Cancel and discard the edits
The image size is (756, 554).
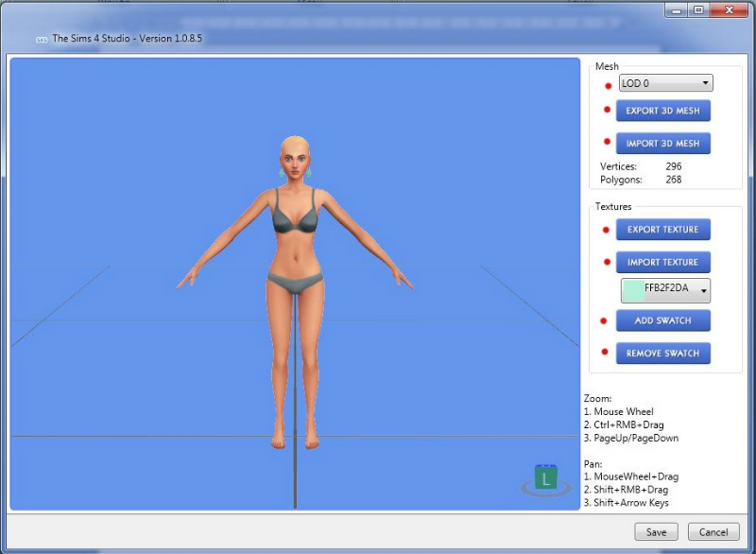tap(713, 532)
